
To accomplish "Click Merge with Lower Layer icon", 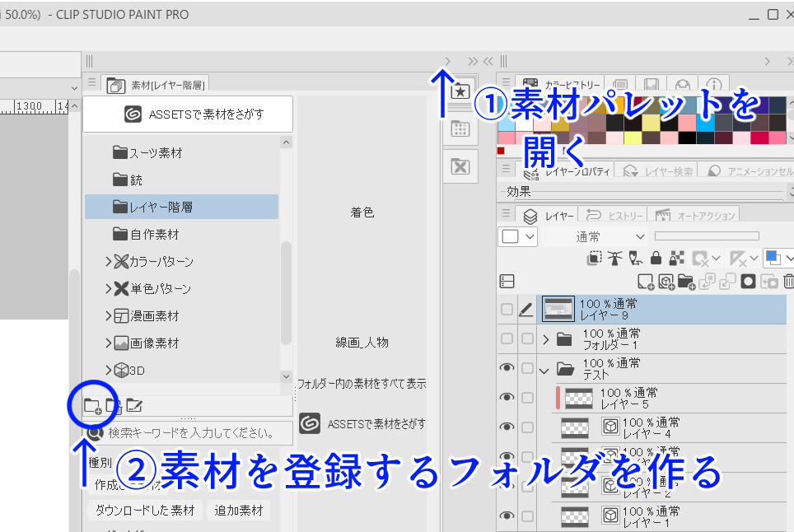I will click(727, 282).
